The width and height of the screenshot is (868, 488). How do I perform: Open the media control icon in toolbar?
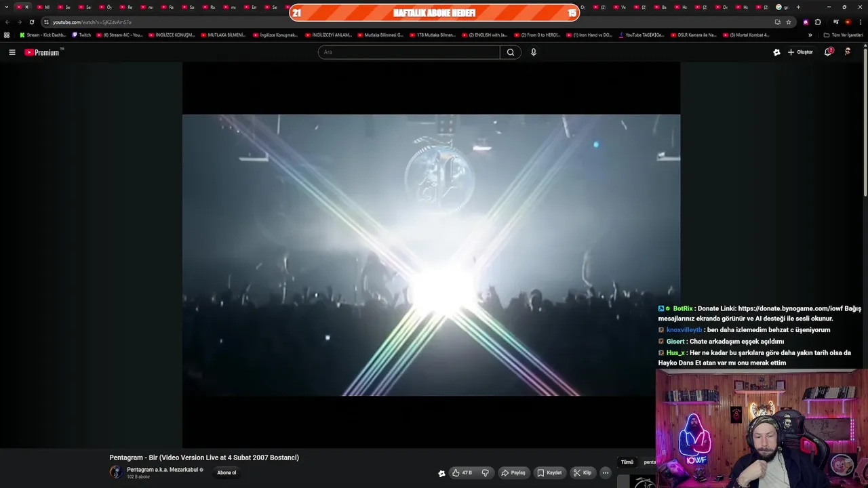835,22
